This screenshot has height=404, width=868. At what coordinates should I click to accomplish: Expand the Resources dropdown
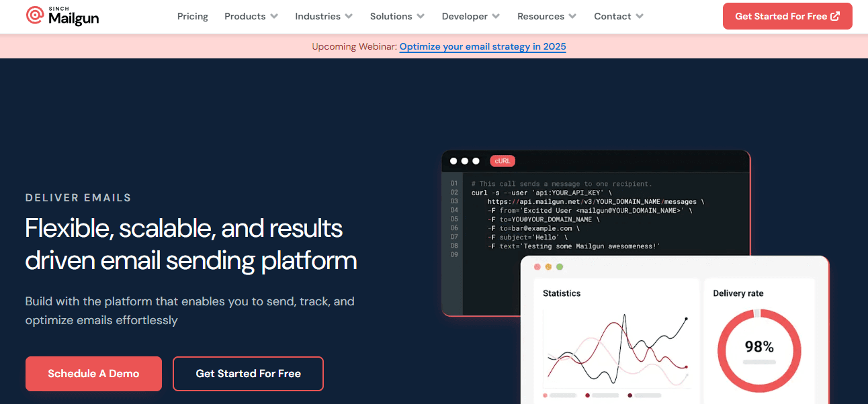point(546,16)
